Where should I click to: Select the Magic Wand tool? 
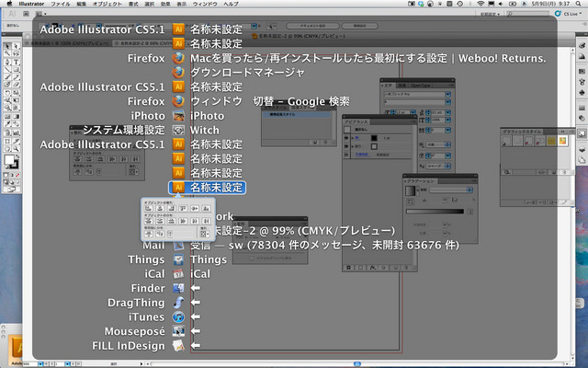7,54
